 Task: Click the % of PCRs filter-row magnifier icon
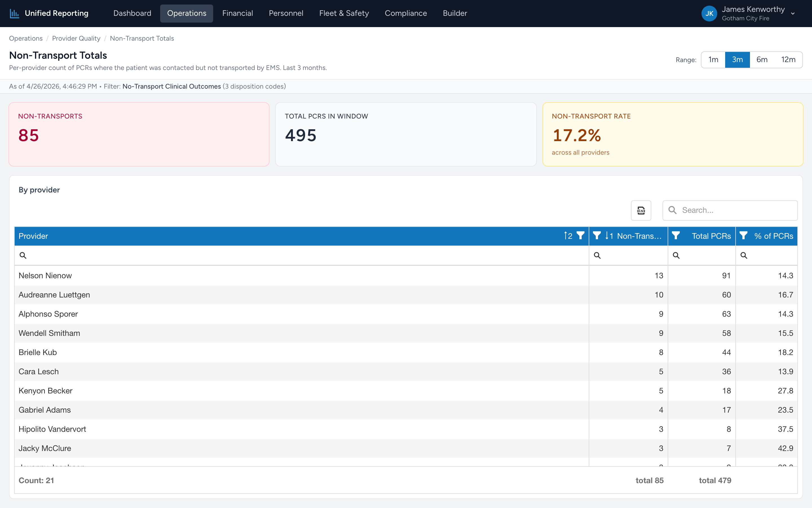tap(744, 255)
